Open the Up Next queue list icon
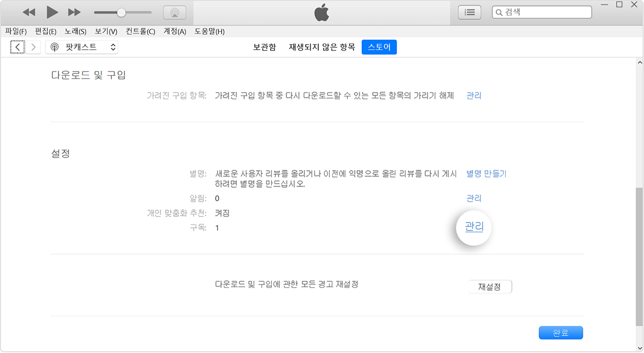This screenshot has height=353, width=644. [469, 12]
